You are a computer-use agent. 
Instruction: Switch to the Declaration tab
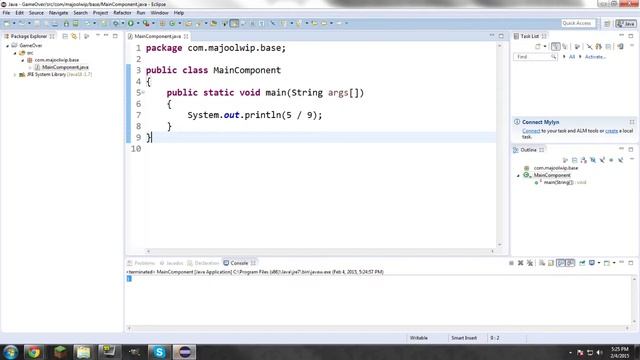point(203,263)
